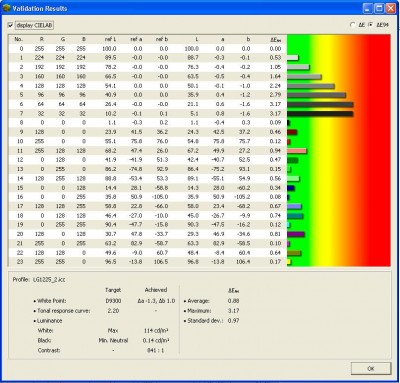400x383 pixels.
Task: Click the Standard dev. value 0.97
Action: tap(233, 321)
